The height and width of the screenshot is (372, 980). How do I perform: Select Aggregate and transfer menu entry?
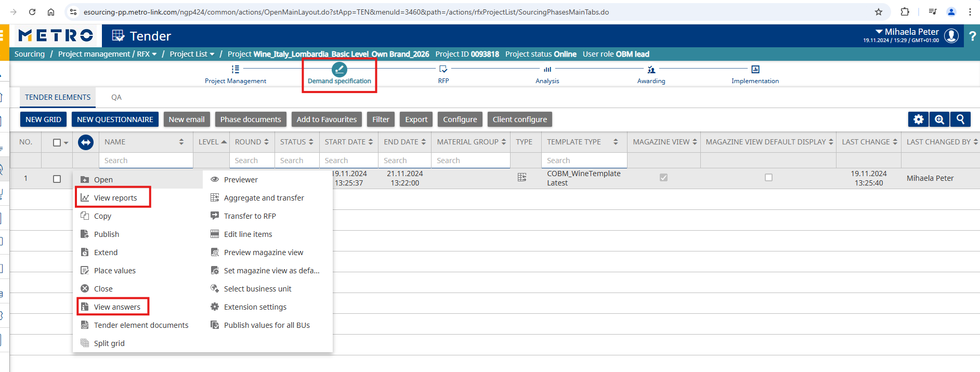tap(264, 198)
